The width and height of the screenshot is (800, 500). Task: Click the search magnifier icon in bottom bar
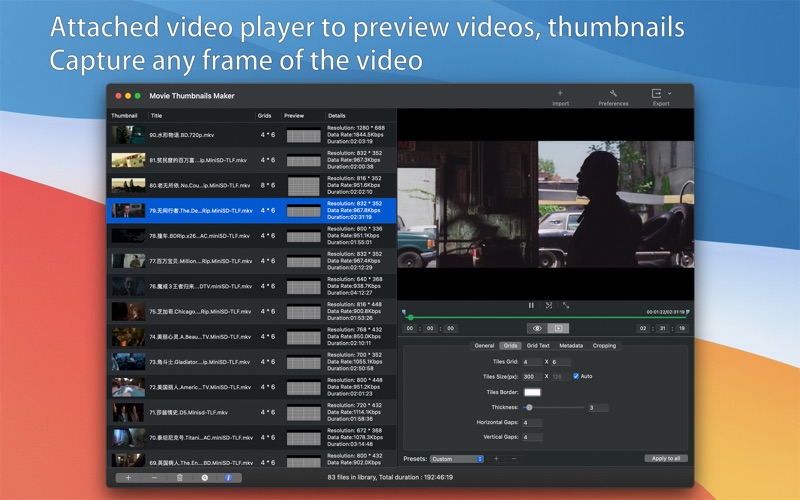pyautogui.click(x=205, y=478)
